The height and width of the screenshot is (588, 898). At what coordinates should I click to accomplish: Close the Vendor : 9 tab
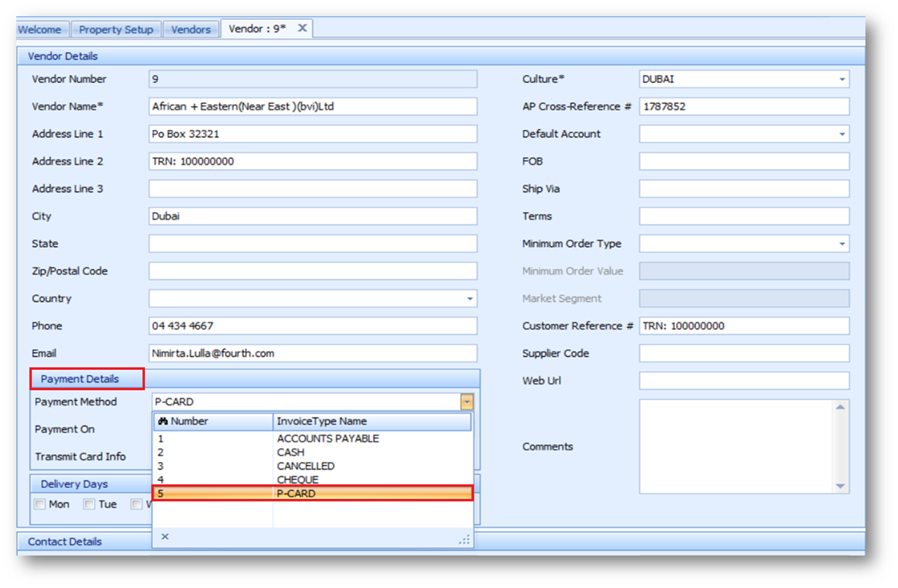(303, 28)
